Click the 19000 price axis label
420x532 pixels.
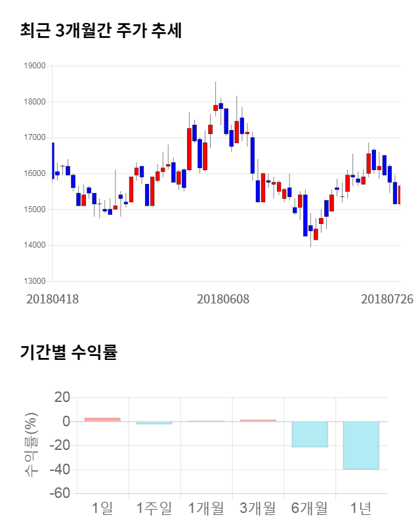34,66
